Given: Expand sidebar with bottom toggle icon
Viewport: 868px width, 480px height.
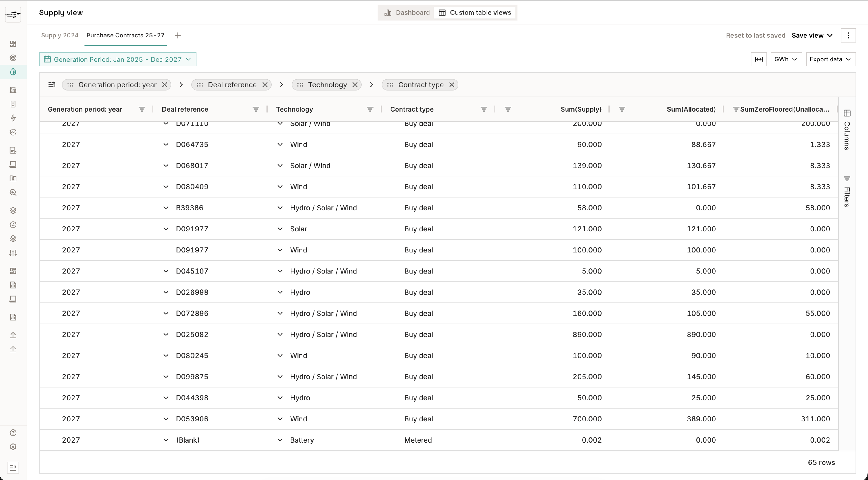Looking at the screenshot, I should (x=13, y=468).
